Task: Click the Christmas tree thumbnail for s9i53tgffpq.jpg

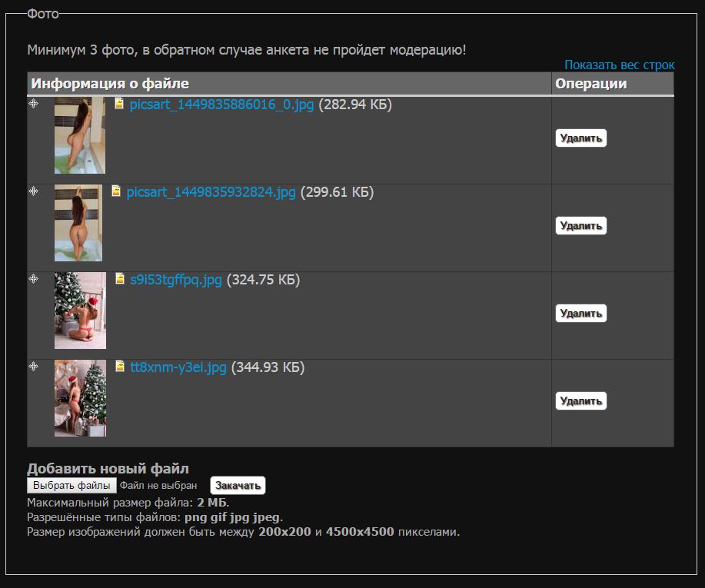Action: tap(79, 311)
